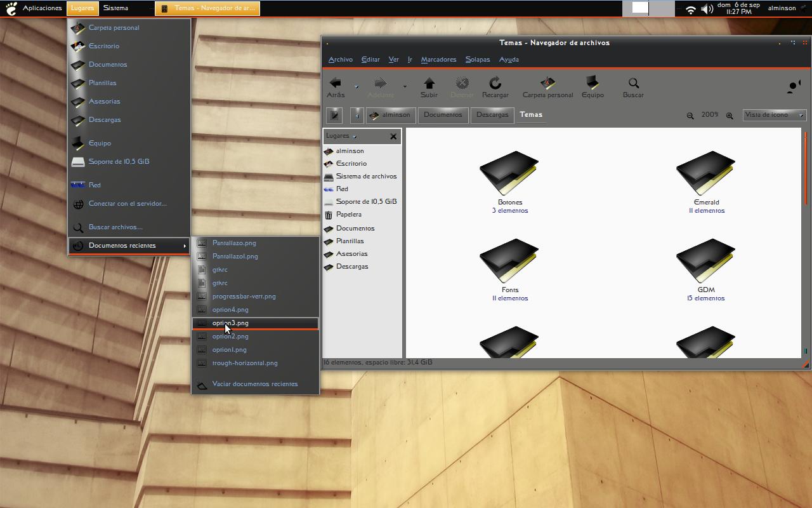Click the pencil edit-location toggle icon

coord(334,115)
